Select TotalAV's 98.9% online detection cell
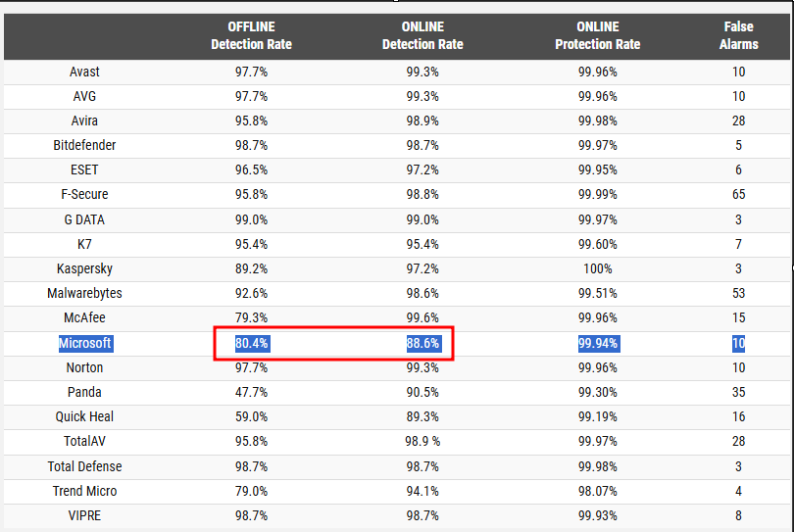794x532 pixels. click(422, 442)
